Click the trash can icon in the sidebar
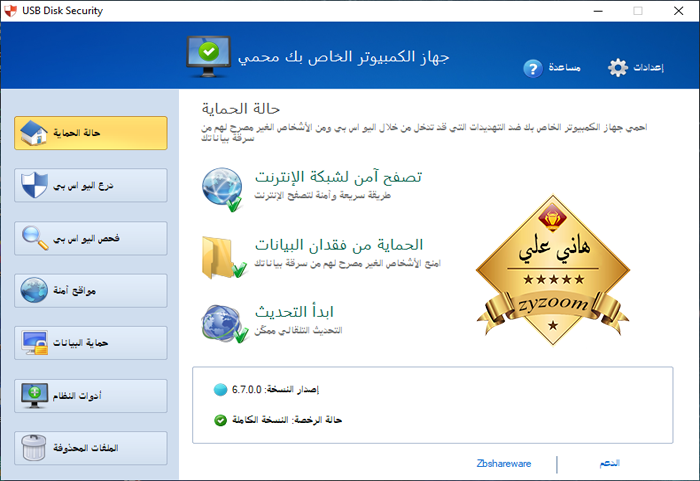 tap(34, 448)
